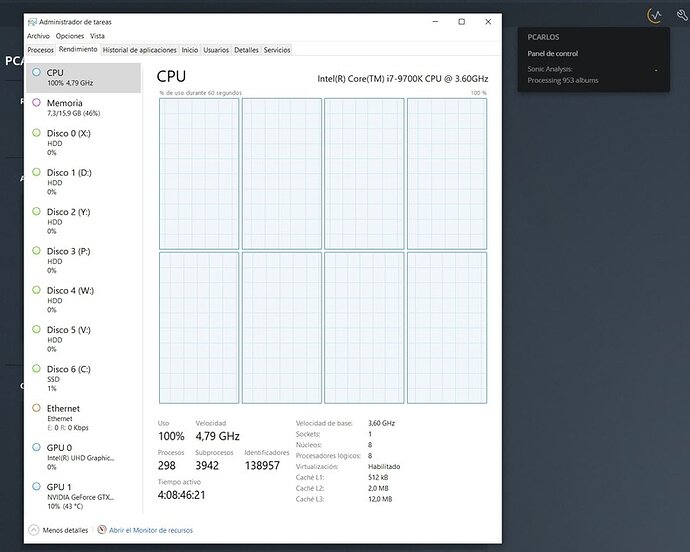Switch to the Procesos tab
This screenshot has height=552, width=690.
(40, 50)
